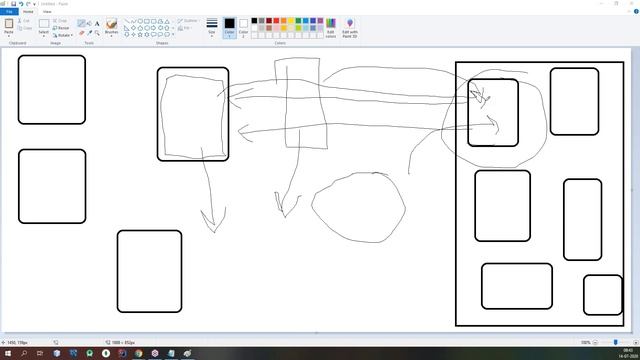This screenshot has width=640, height=360.
Task: Choose the orange color swatch
Action: tap(284, 21)
